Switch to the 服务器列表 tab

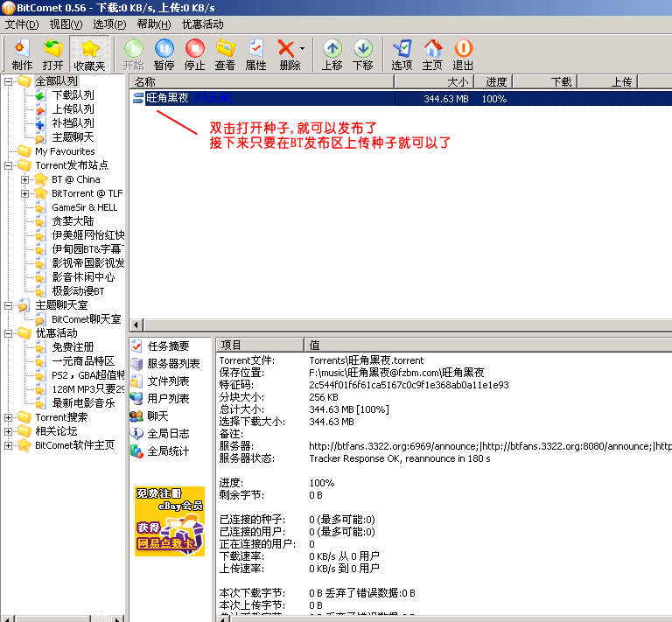coord(173,364)
